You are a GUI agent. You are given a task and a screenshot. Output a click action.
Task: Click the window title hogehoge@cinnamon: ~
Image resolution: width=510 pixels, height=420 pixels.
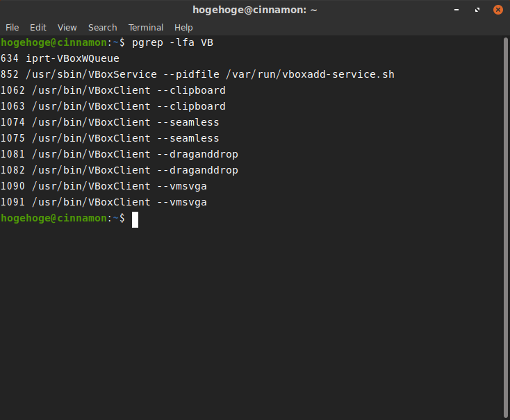(255, 10)
